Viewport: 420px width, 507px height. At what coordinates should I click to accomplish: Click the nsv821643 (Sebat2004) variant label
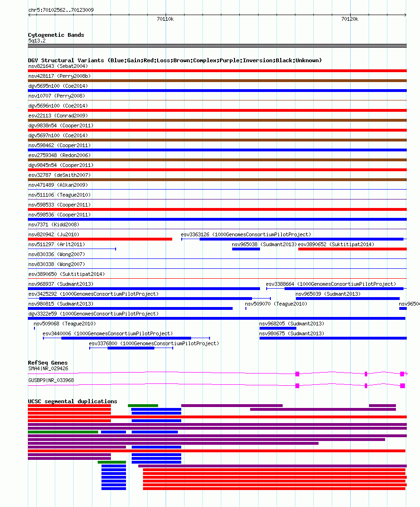coord(58,66)
